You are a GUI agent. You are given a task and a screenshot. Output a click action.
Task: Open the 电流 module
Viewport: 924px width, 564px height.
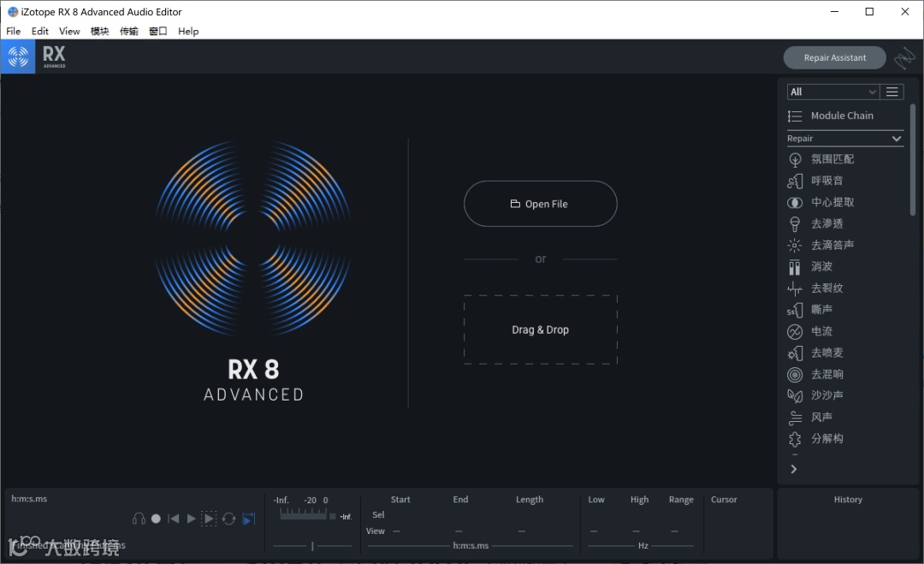click(809, 331)
